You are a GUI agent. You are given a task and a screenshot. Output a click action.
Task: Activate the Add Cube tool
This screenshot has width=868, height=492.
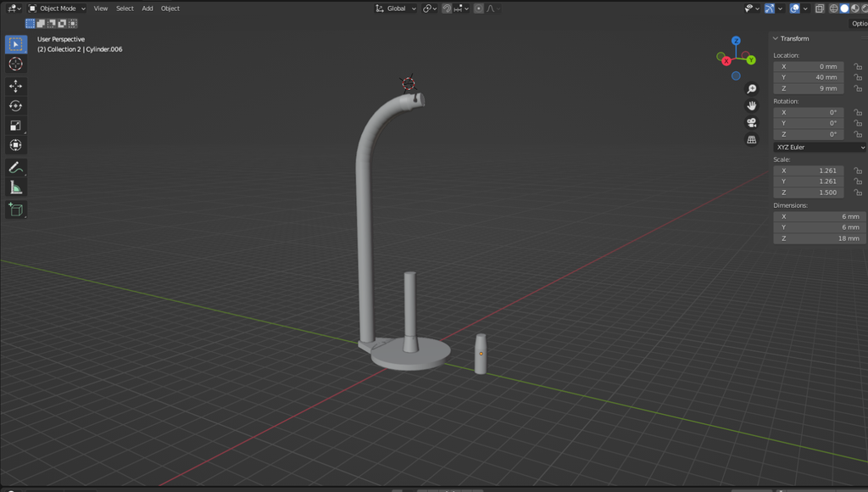pyautogui.click(x=15, y=210)
